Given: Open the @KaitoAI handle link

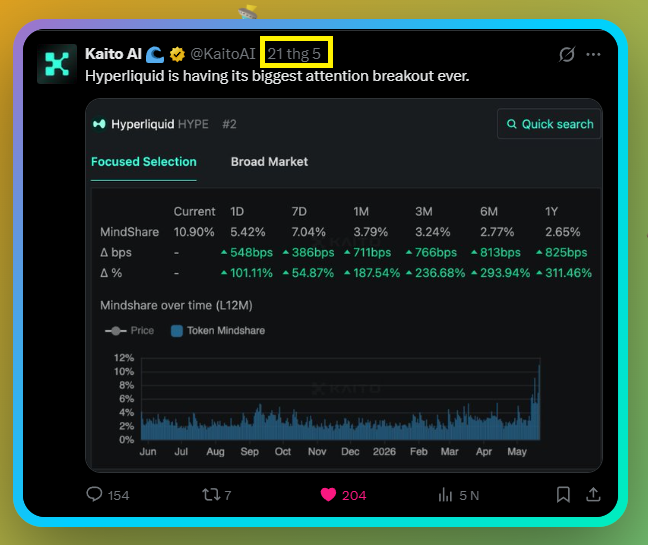Looking at the screenshot, I should tap(223, 54).
